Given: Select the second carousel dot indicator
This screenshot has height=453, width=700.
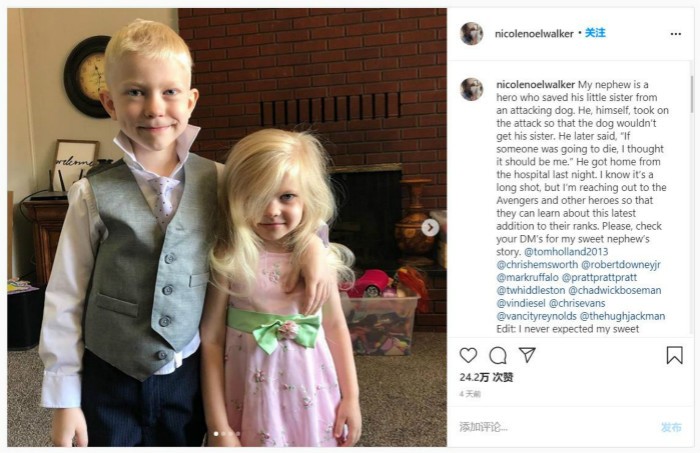Looking at the screenshot, I should 224,433.
